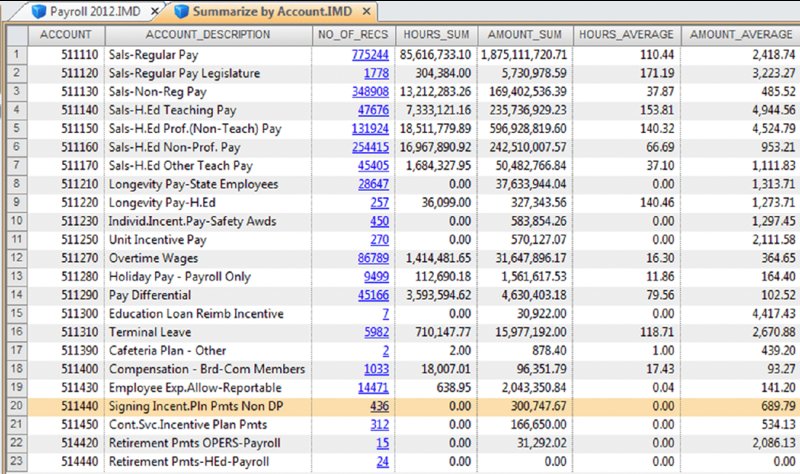
Task: Select row number 1 header
Action: [x=17, y=55]
